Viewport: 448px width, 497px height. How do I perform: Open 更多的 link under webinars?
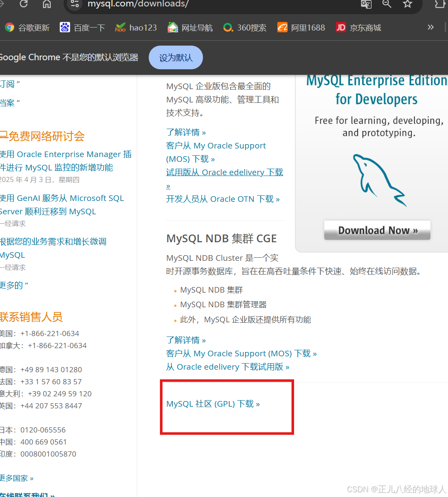coord(14,285)
